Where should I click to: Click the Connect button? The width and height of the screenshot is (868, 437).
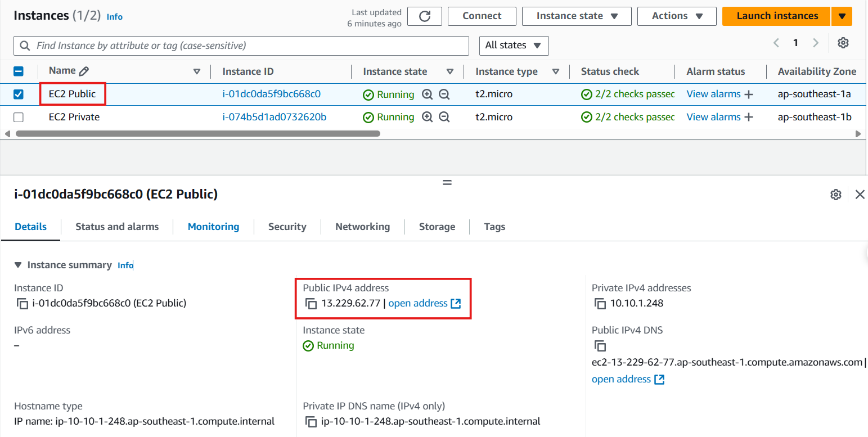[482, 16]
